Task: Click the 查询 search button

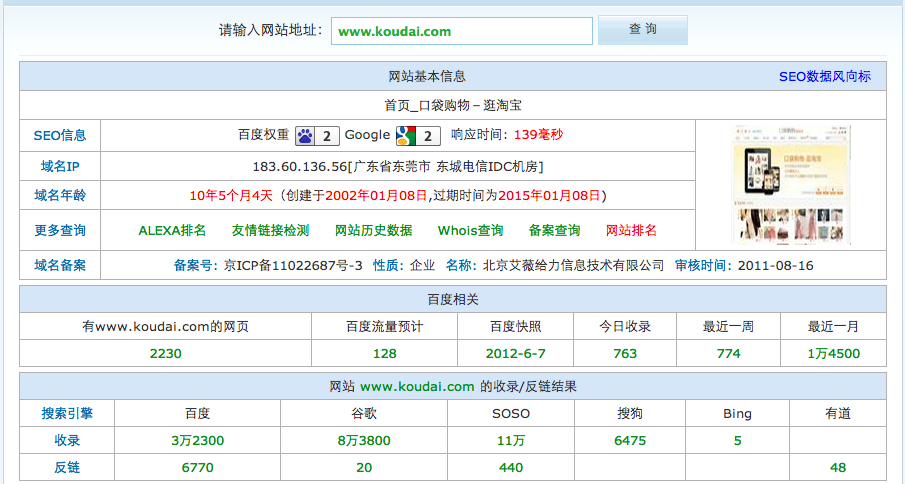Action: (642, 30)
